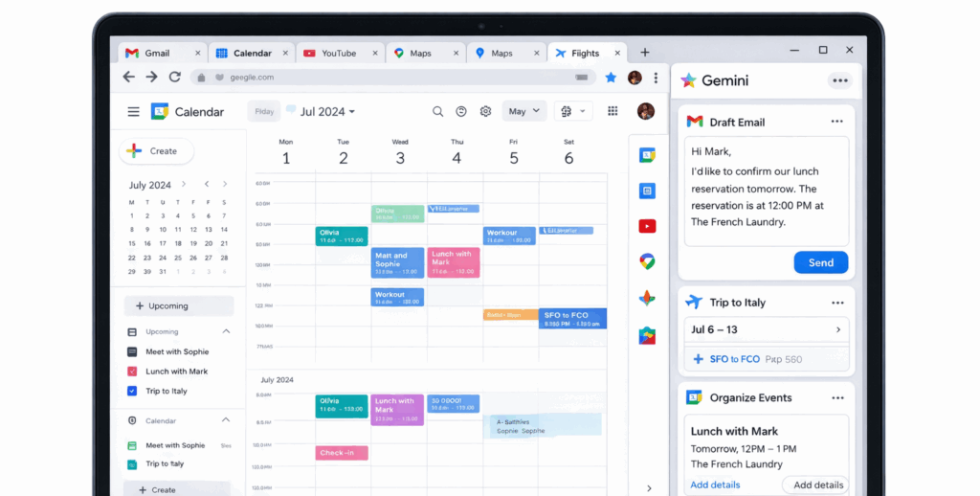
Task: Switch to the Gmail browser tab
Action: click(157, 53)
